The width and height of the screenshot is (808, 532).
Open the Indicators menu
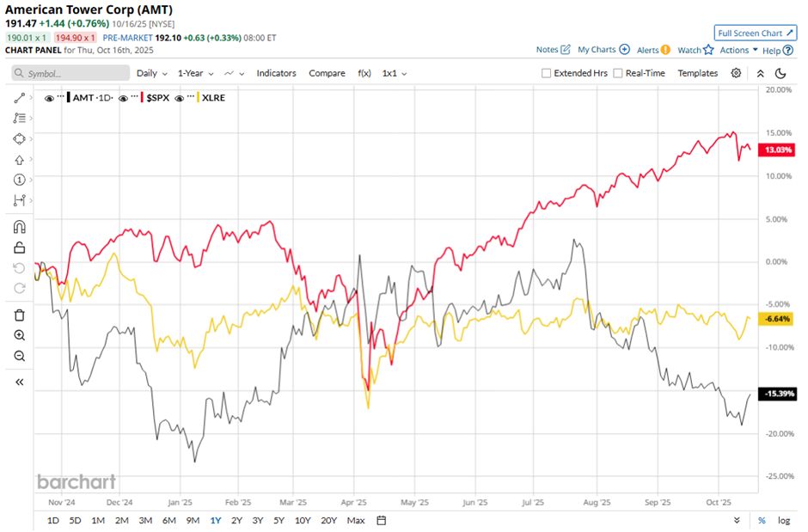276,73
